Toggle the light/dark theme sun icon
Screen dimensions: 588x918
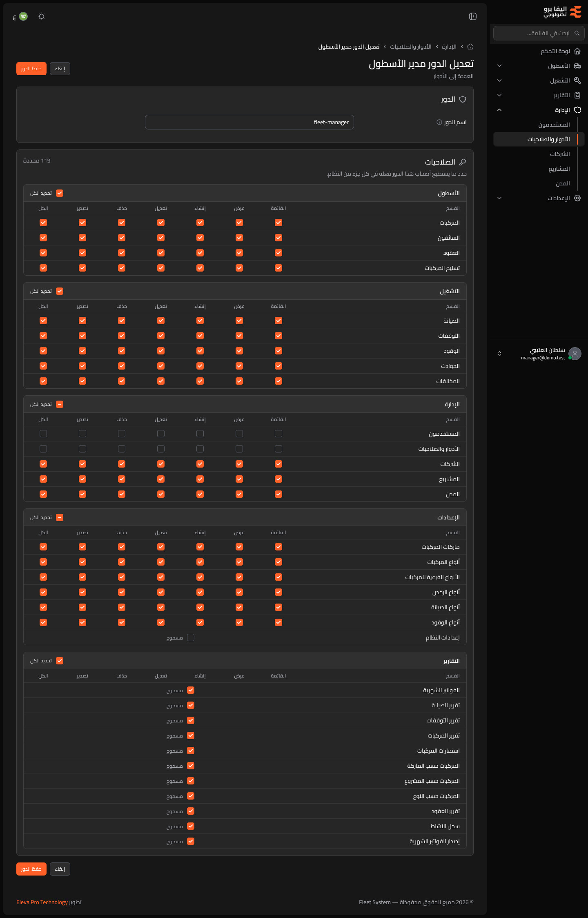42,16
